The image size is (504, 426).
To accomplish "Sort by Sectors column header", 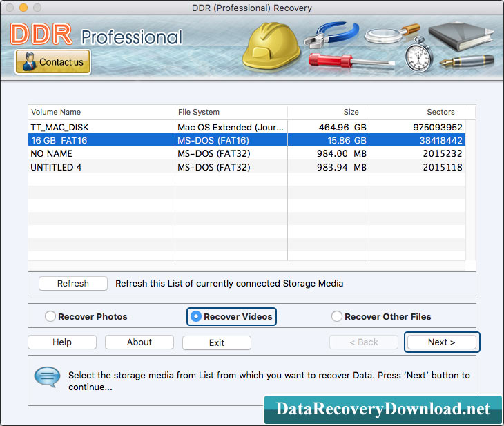I will [417, 112].
